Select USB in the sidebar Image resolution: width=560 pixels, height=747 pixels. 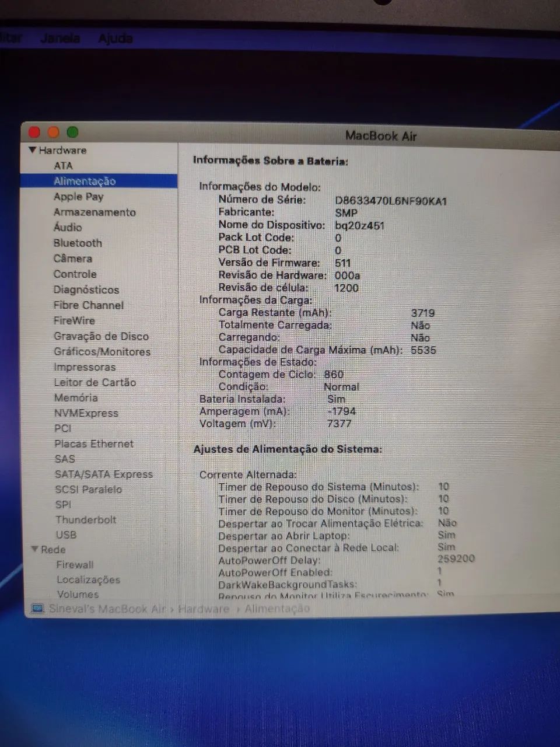[x=66, y=535]
